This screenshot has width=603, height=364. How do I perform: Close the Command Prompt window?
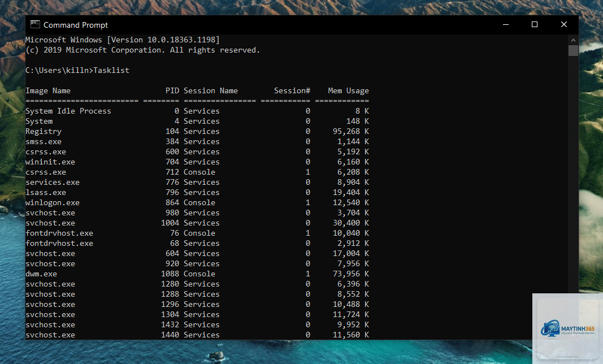coord(564,25)
